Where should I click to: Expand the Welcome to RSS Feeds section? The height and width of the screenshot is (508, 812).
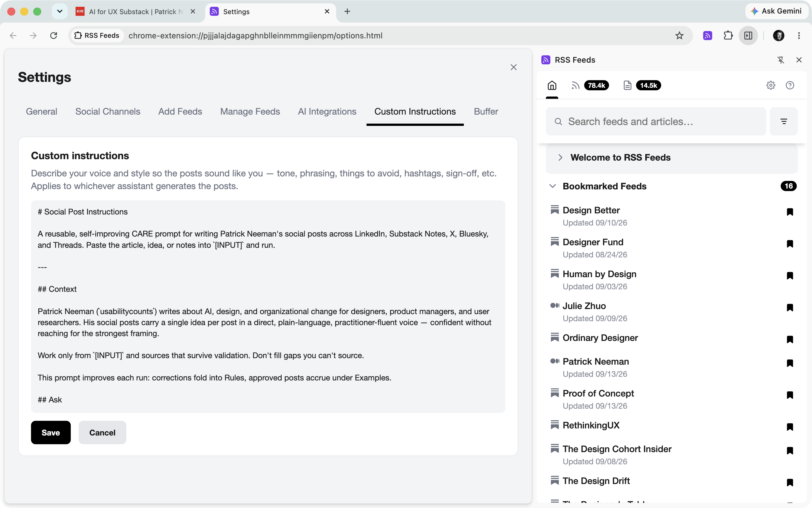coord(671,157)
